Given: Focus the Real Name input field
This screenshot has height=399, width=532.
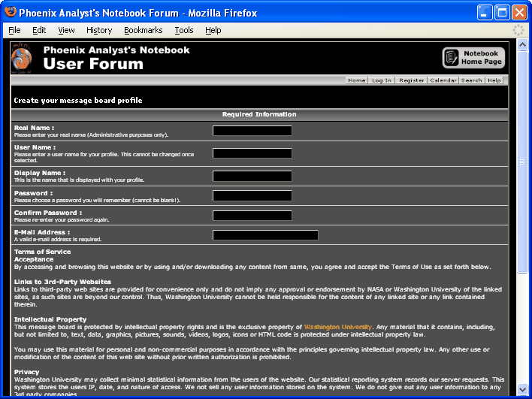Looking at the screenshot, I should click(252, 131).
